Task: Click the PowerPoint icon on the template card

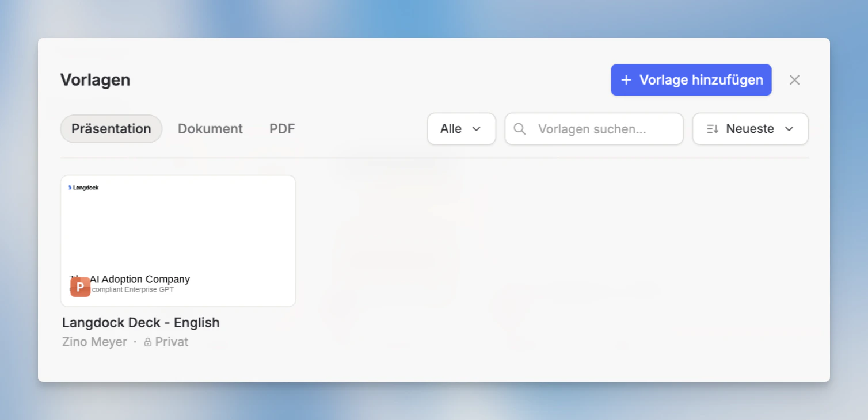Action: [80, 286]
